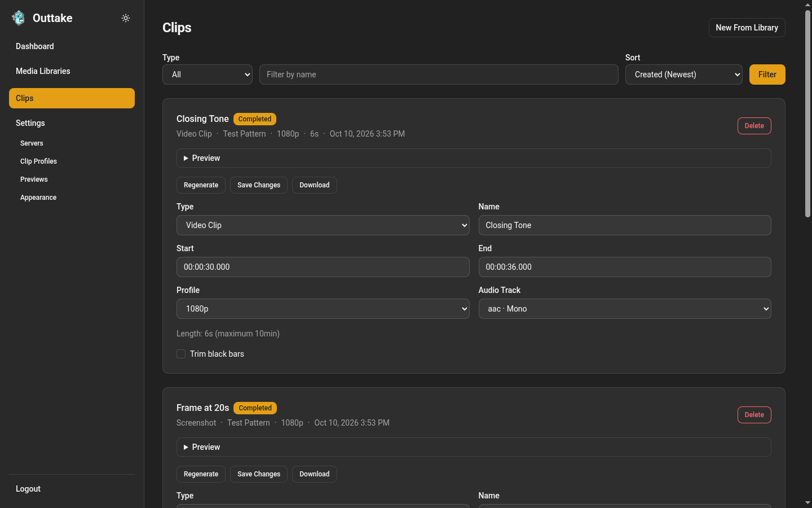Open Media Libraries page
The width and height of the screenshot is (812, 508).
pyautogui.click(x=72, y=71)
